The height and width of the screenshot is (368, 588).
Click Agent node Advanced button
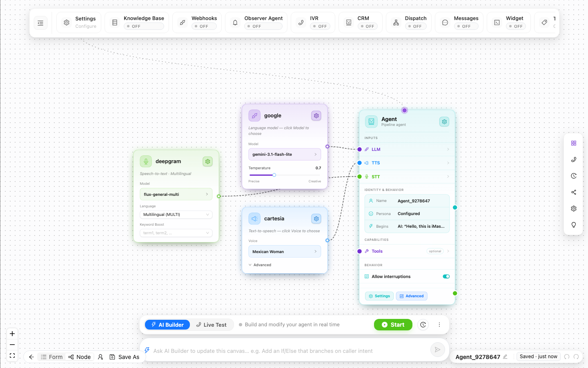click(412, 296)
